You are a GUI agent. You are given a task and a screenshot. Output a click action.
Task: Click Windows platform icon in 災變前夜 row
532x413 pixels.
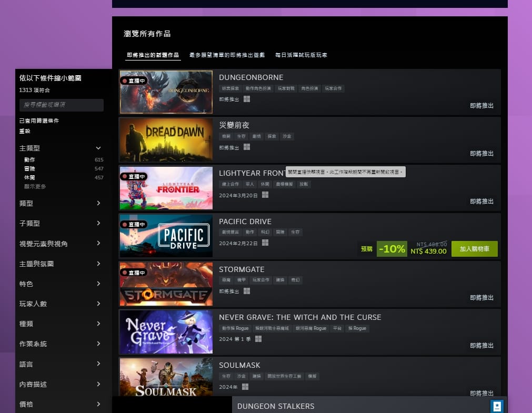[247, 147]
